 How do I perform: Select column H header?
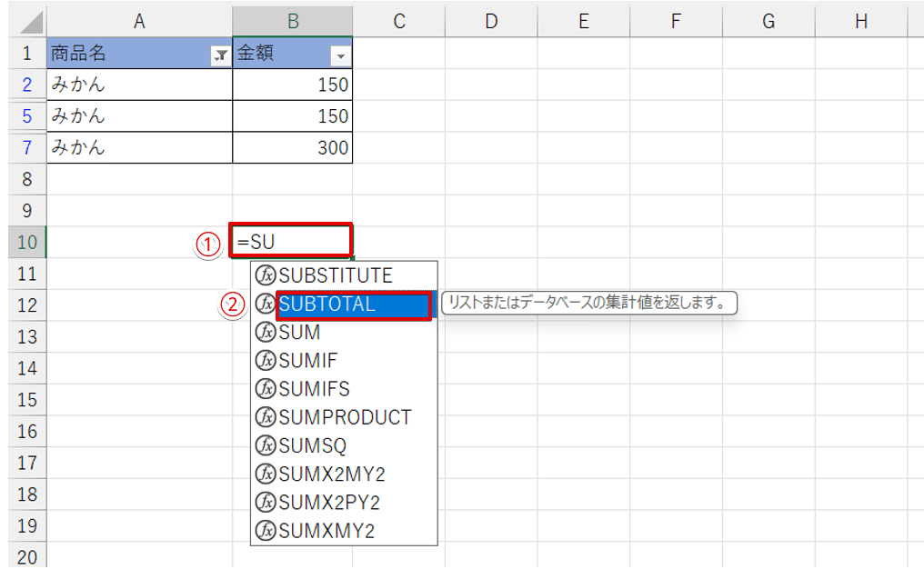861,22
